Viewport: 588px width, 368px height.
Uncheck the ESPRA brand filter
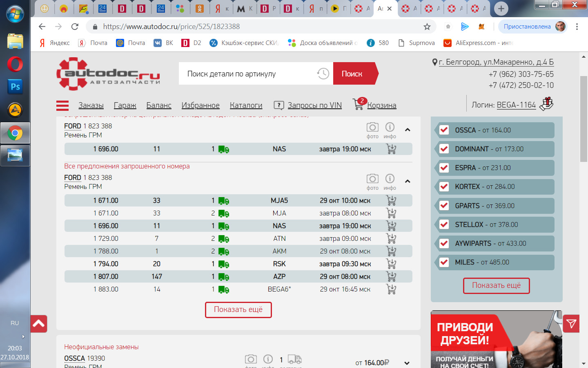[444, 168]
